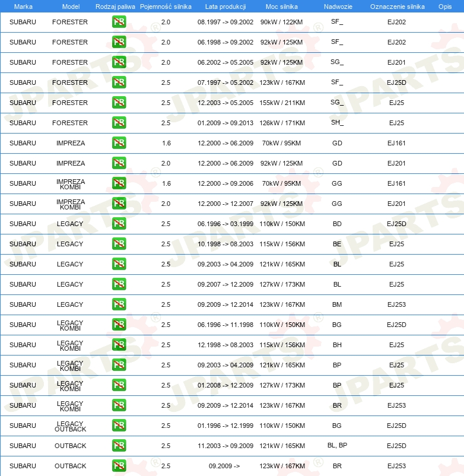The height and width of the screenshot is (476, 464).
Task: Click fuel icon in the Legacy Outback row
Action: coord(119,426)
